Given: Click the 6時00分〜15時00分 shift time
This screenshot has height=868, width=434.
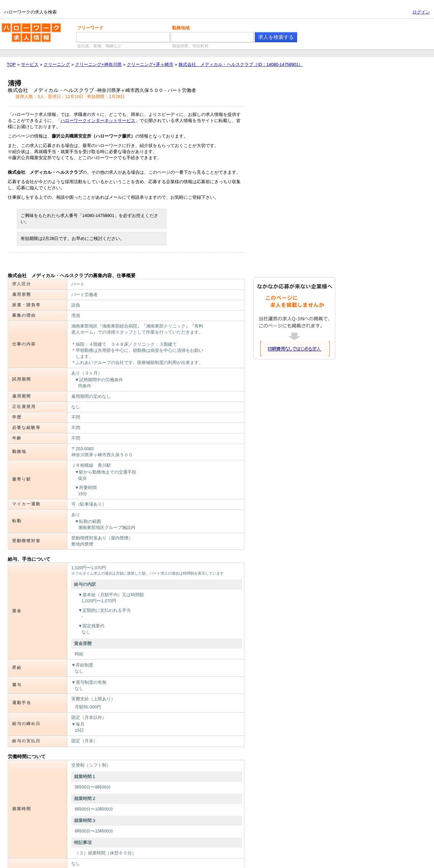Looking at the screenshot, I should [94, 831].
